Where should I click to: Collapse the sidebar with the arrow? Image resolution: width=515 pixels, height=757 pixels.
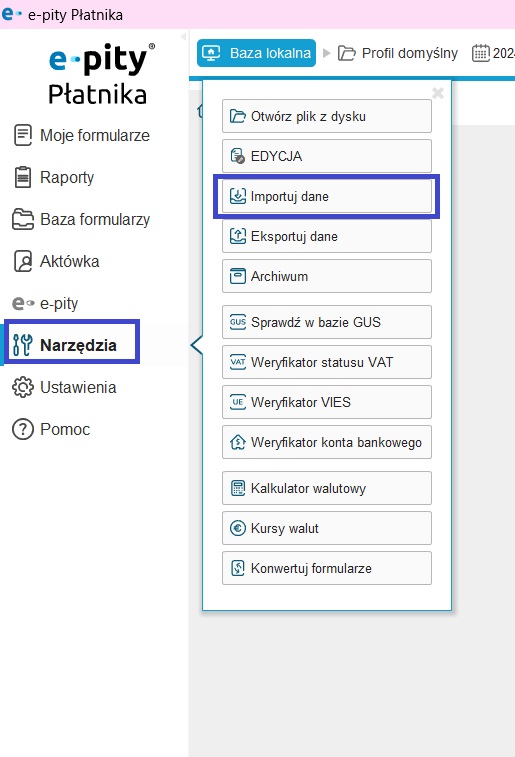183,36
